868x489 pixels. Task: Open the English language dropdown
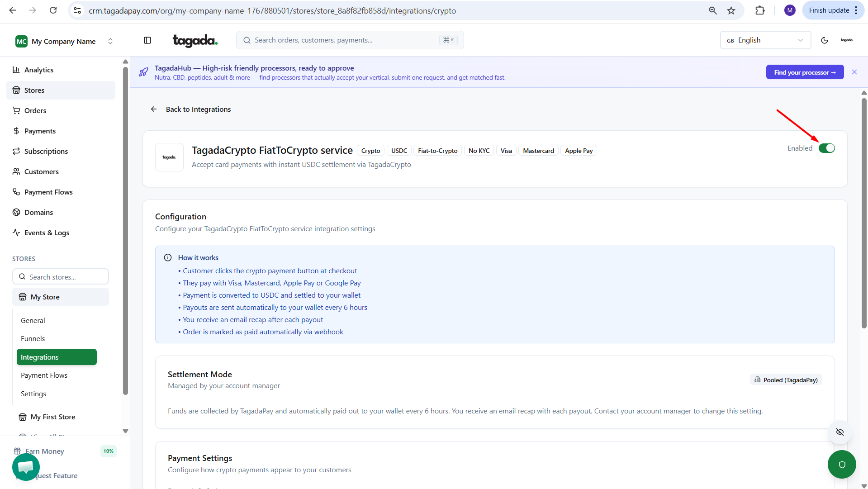click(x=765, y=40)
